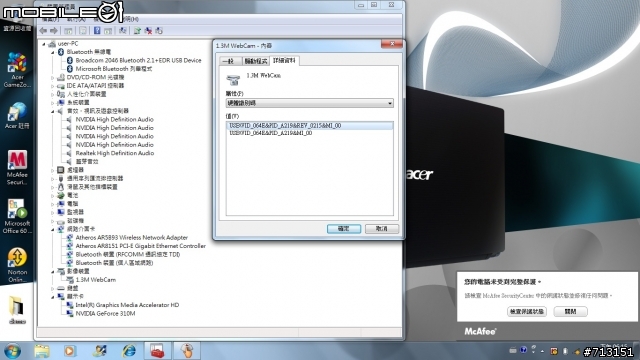Go back with the Device Manager toolbar arrow
Screen dimensions: 640x360
43,31
